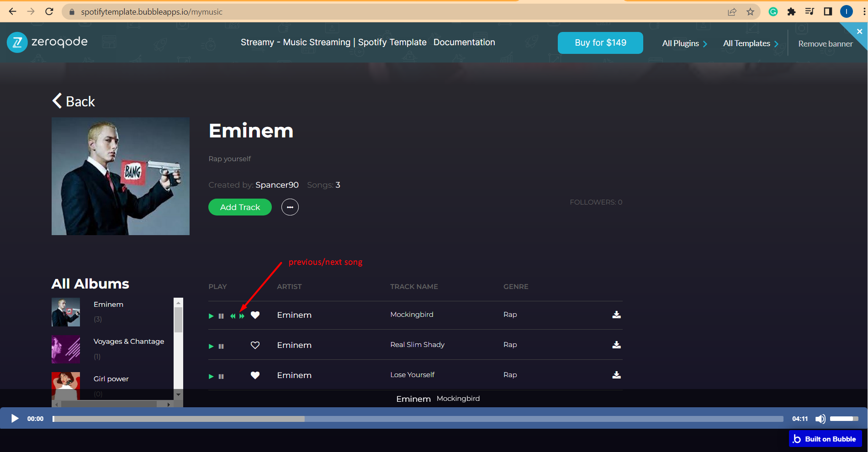Image resolution: width=868 pixels, height=452 pixels.
Task: Seek on the player progress bar
Action: click(x=418, y=419)
